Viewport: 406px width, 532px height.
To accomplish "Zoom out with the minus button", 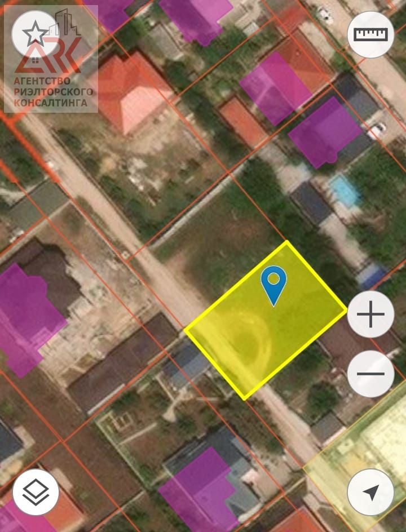I will click(x=370, y=374).
